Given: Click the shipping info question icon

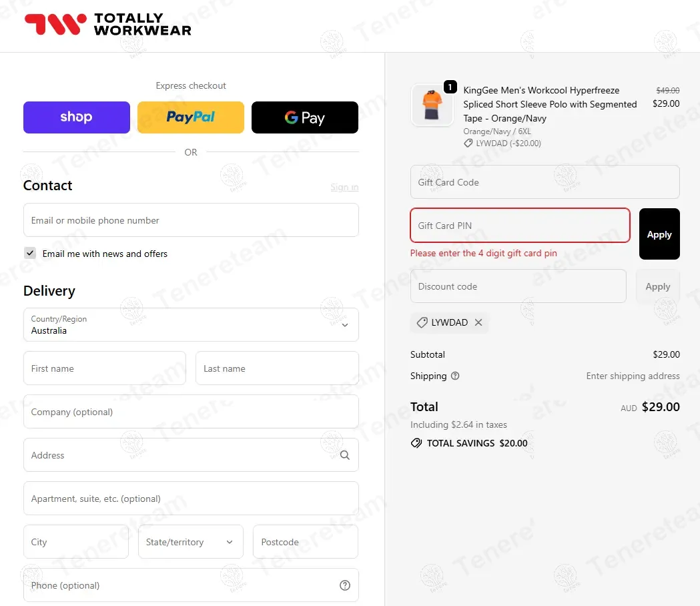Looking at the screenshot, I should click(455, 376).
